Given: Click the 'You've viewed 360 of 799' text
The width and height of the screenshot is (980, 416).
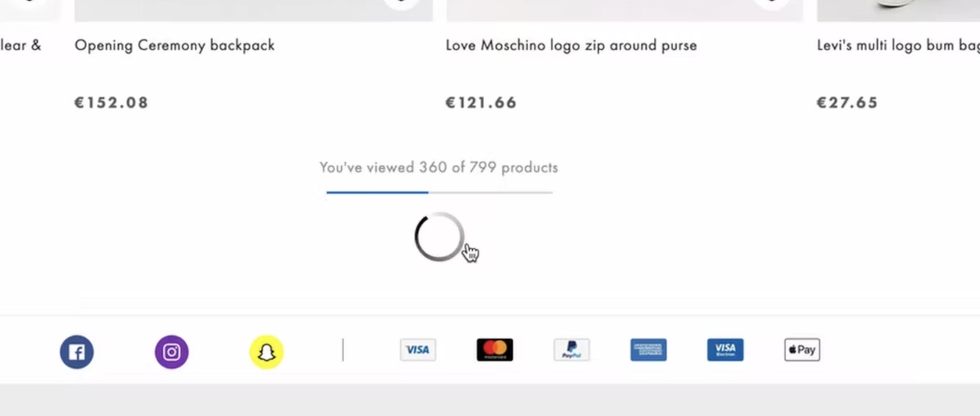Looking at the screenshot, I should coord(439,168).
